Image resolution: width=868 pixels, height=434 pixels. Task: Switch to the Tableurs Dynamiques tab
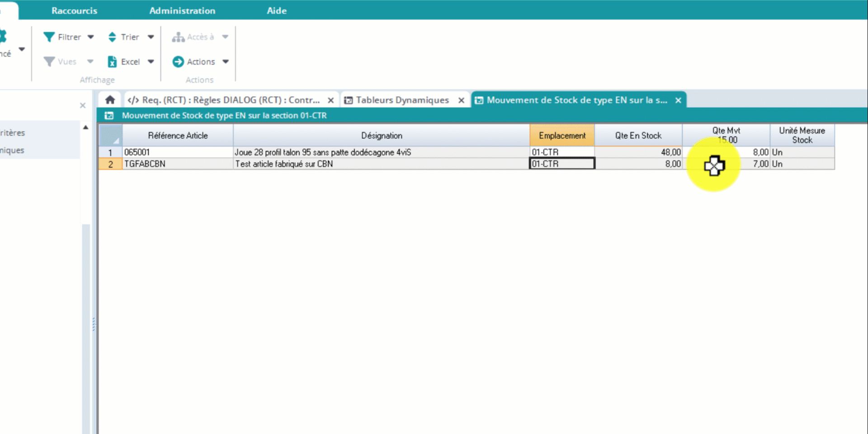401,100
